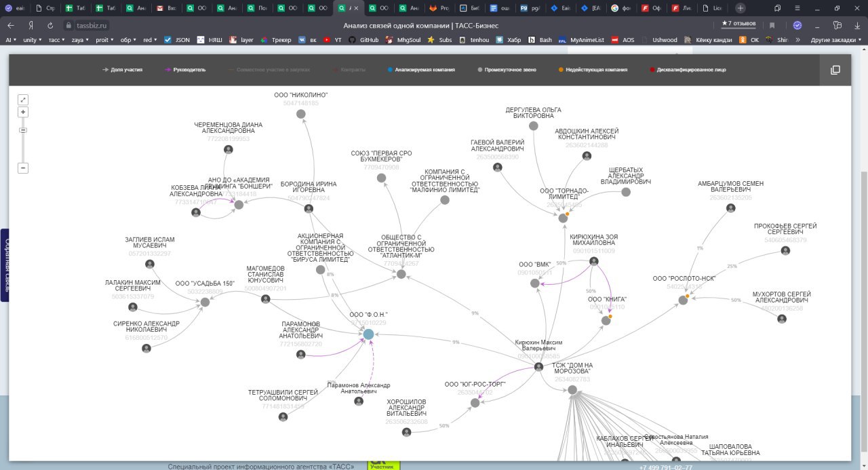Switch to the "Стр" browser tab
The image size is (868, 470).
click(45, 8)
